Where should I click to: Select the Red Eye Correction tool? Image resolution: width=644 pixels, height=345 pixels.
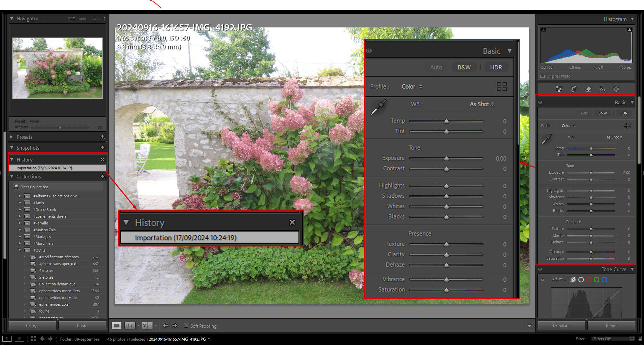coord(602,89)
